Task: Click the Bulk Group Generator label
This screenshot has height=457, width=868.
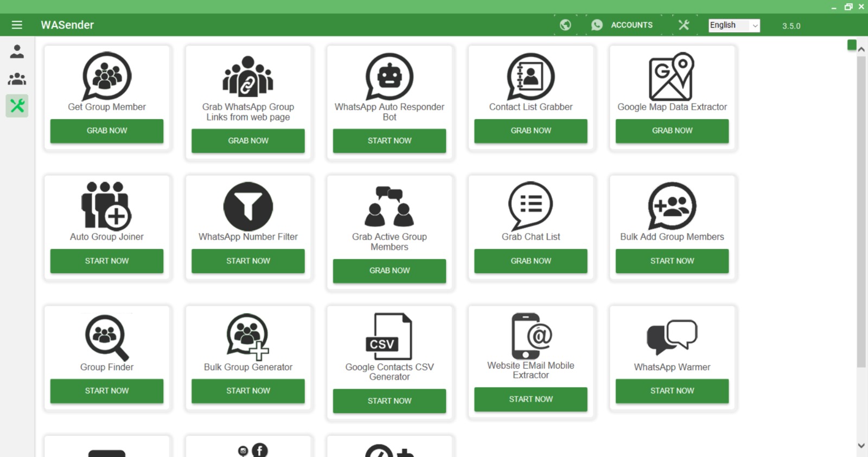Action: coord(248,367)
